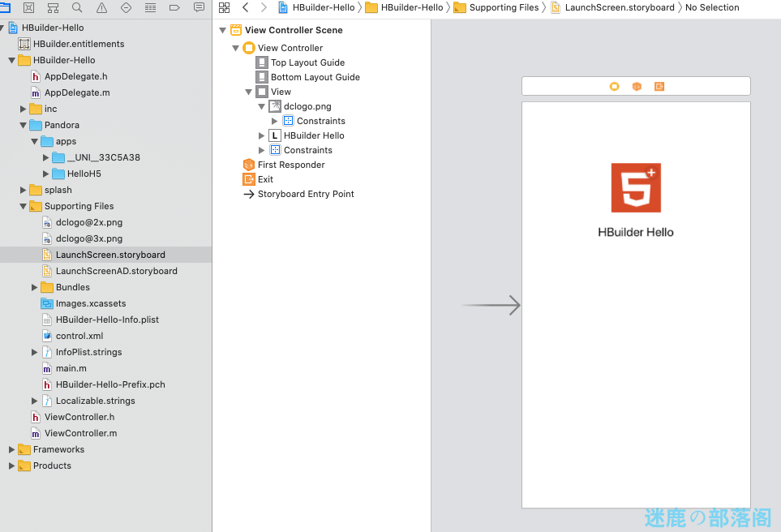Expand the inc folder
Image resolution: width=781 pixels, height=532 pixels.
(23, 109)
